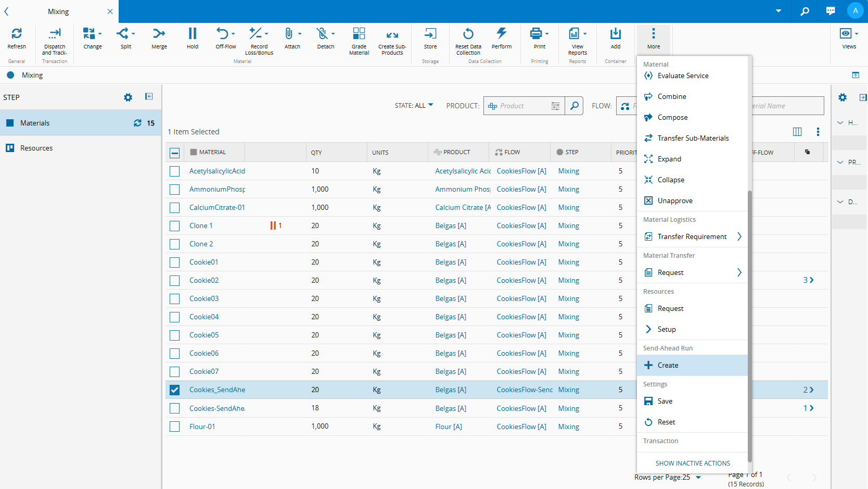This screenshot has height=489, width=868.
Task: Uncheck the Cookies_SendAhe row checkbox
Action: tap(175, 390)
